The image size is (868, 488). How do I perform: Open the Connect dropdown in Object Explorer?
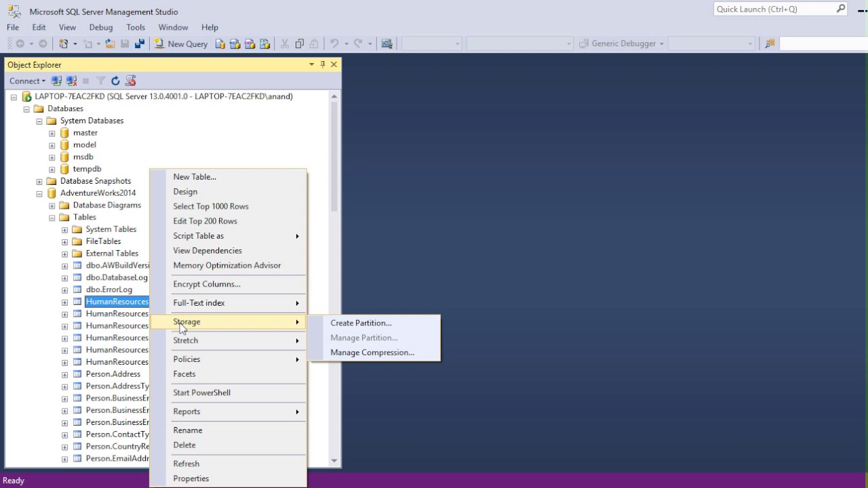[x=27, y=81]
